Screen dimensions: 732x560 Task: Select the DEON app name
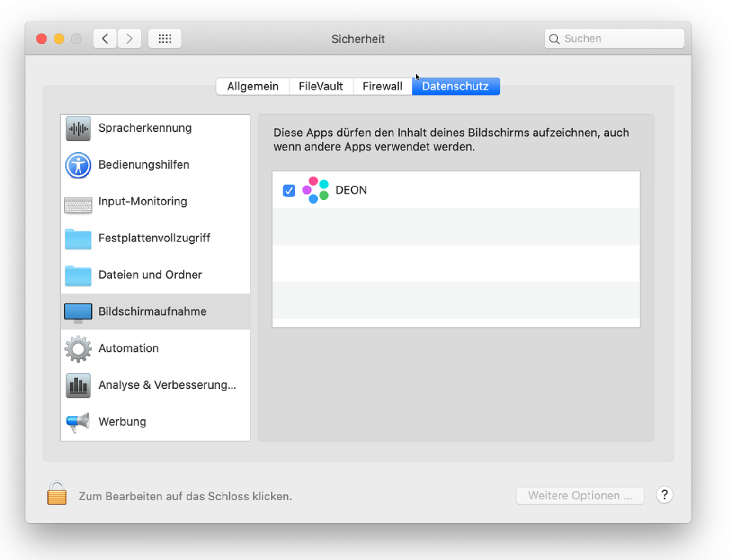351,190
